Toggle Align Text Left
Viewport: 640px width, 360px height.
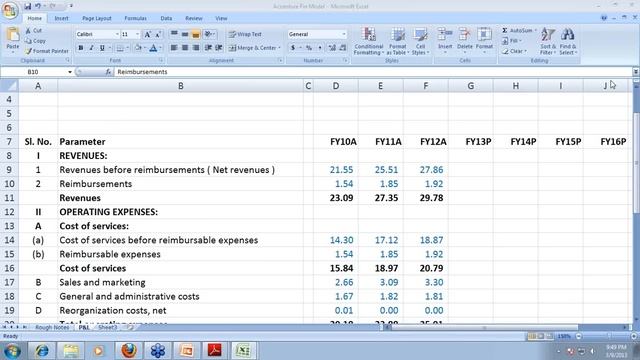click(174, 48)
